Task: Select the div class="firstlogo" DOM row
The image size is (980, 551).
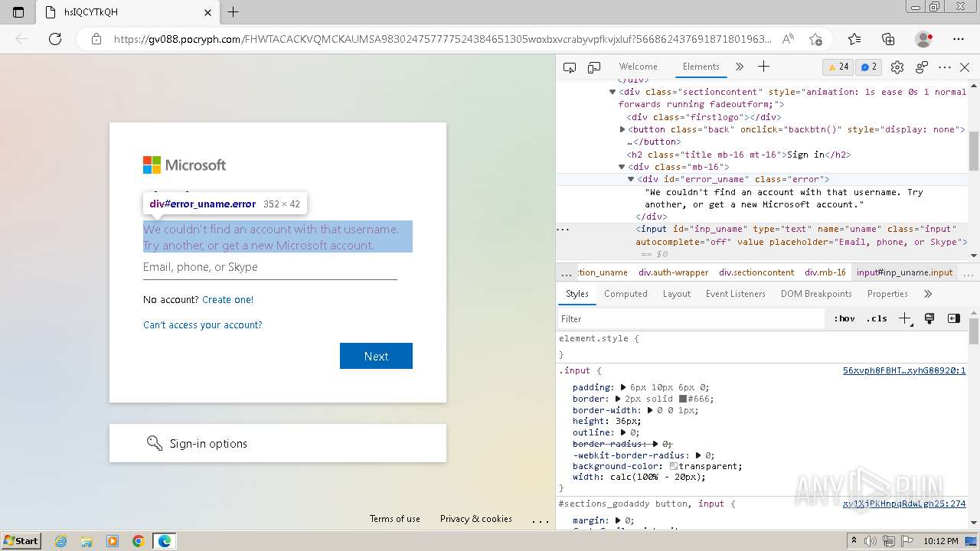Action: tap(704, 117)
